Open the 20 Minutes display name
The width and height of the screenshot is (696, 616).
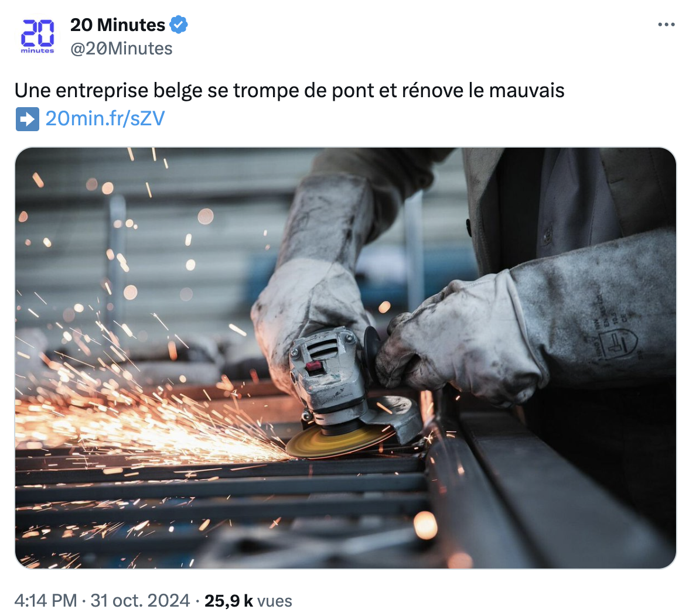point(118,25)
